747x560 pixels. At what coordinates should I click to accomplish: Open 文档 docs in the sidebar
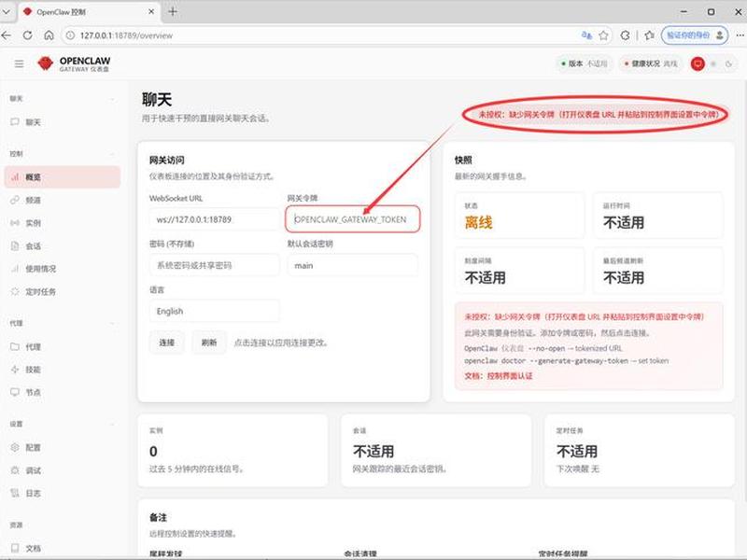(62, 548)
